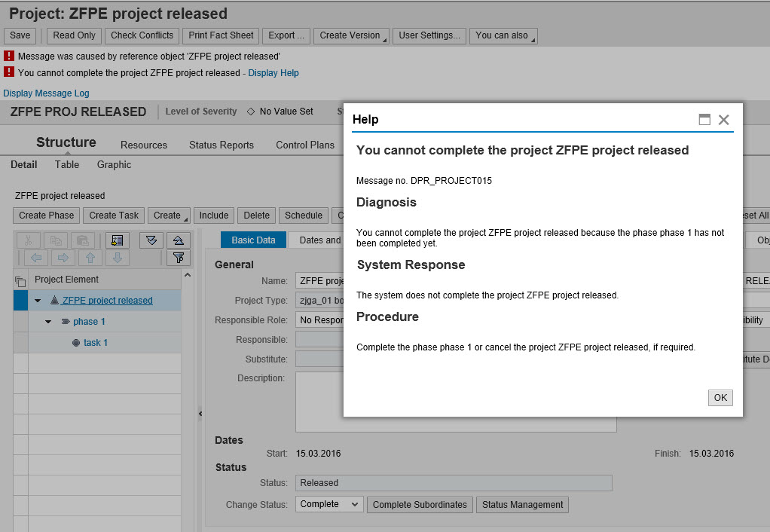Open the Control Plans tab
Screen dimensions: 770x532
pyautogui.click(x=305, y=145)
